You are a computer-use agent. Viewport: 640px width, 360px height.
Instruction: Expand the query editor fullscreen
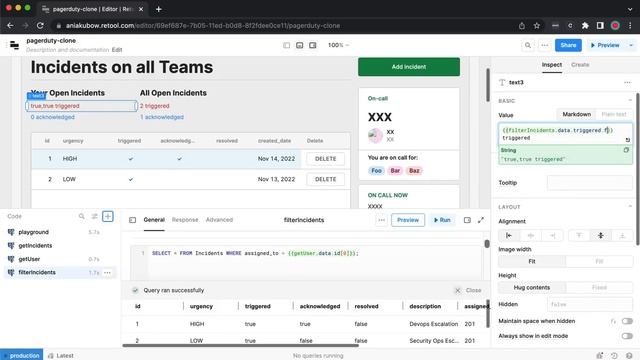(x=481, y=220)
